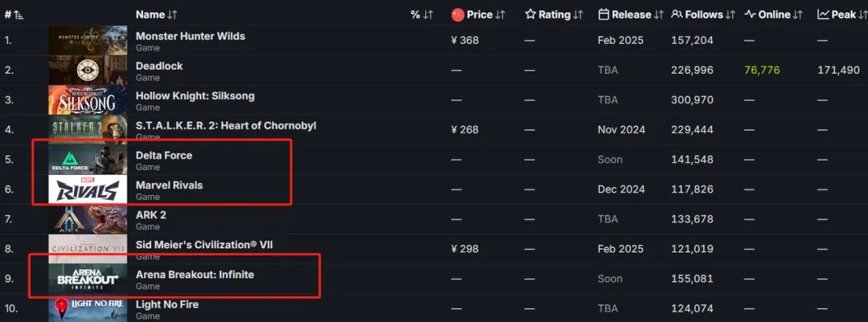This screenshot has height=322, width=868.
Task: Select the Delta Force game image
Action: (88, 161)
